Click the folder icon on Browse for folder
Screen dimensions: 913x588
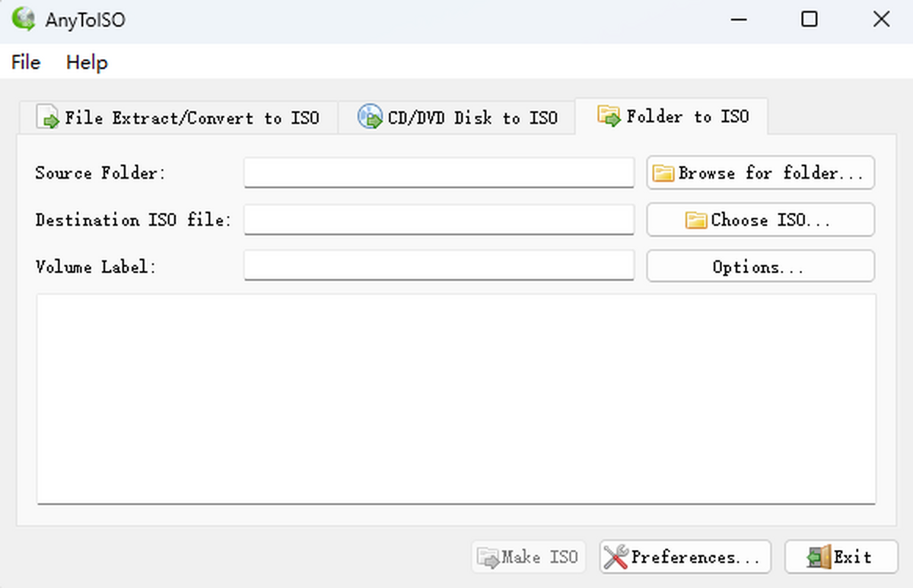pyautogui.click(x=663, y=173)
